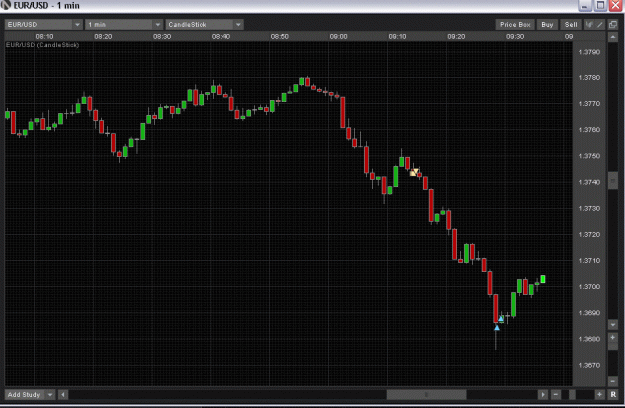Click the horizontal zoom slider handle
The width and height of the screenshot is (625, 408).
(572, 394)
